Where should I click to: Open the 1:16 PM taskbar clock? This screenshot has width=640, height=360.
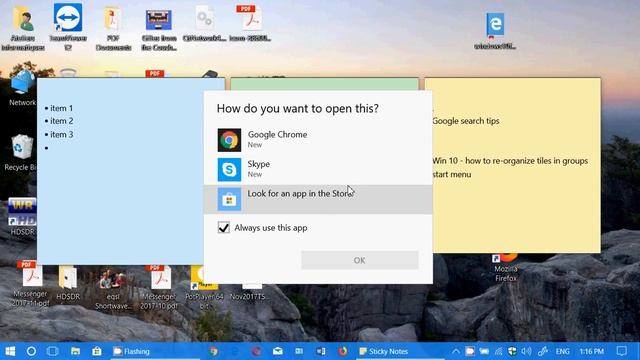coord(591,351)
